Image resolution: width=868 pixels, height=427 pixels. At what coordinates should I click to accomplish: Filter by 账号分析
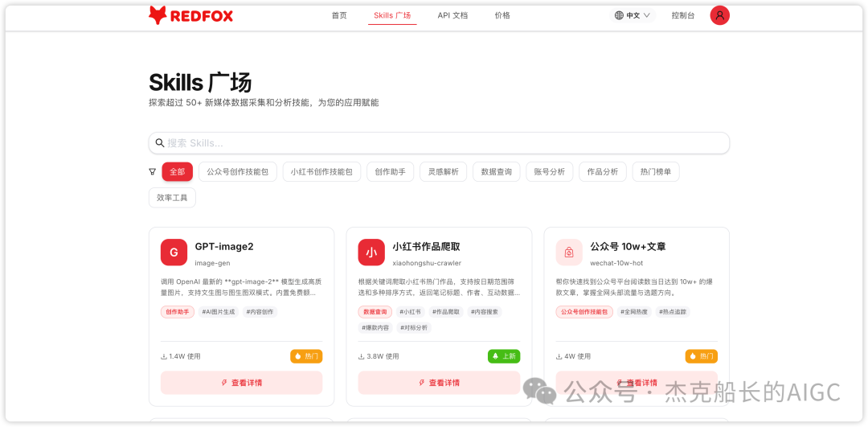pos(550,172)
